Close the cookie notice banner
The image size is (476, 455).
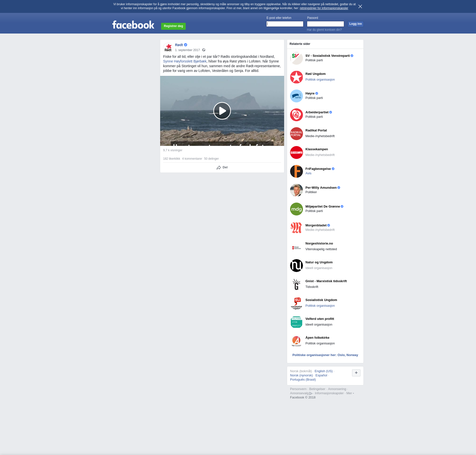tap(360, 6)
